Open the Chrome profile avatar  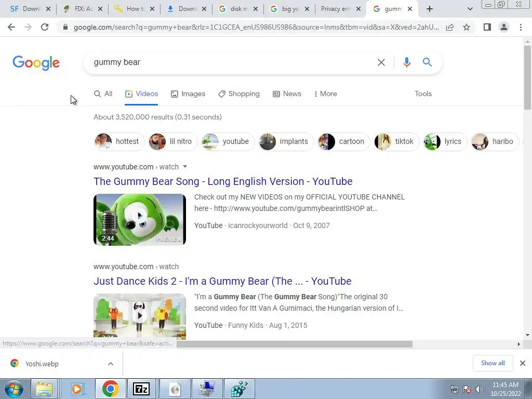(504, 27)
